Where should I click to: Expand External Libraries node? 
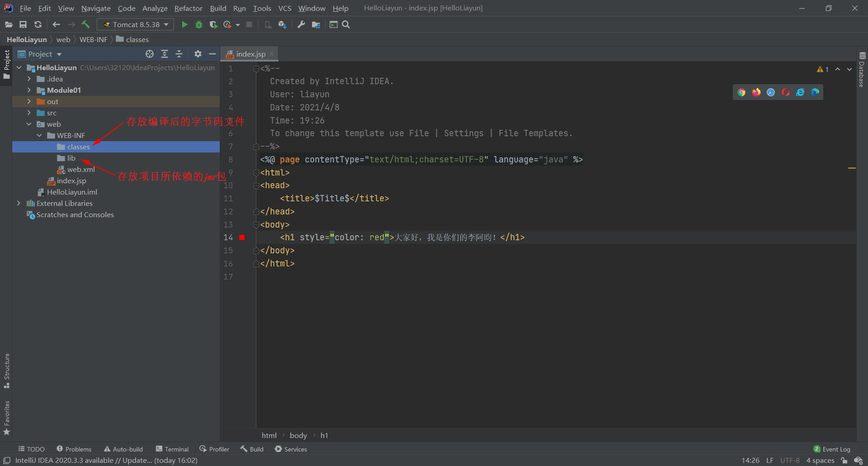click(x=19, y=203)
